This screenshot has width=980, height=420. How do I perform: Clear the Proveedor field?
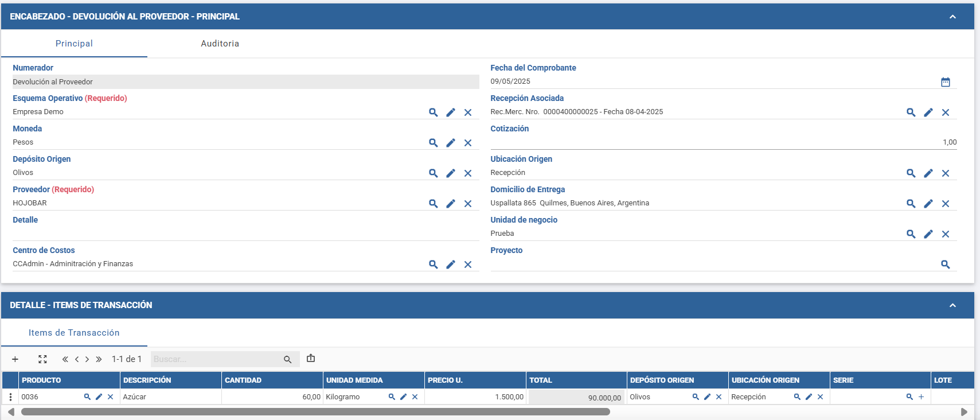pos(468,204)
